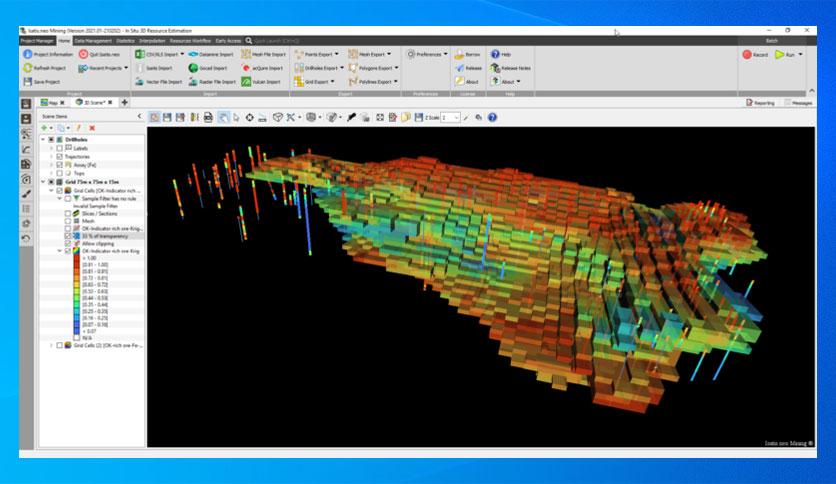
Task: Click the red delete scene item icon
Action: (x=92, y=128)
